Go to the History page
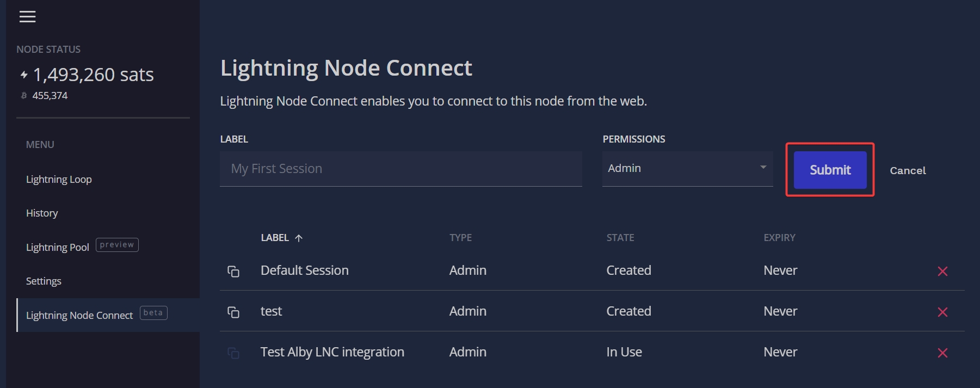The height and width of the screenshot is (388, 980). click(42, 213)
